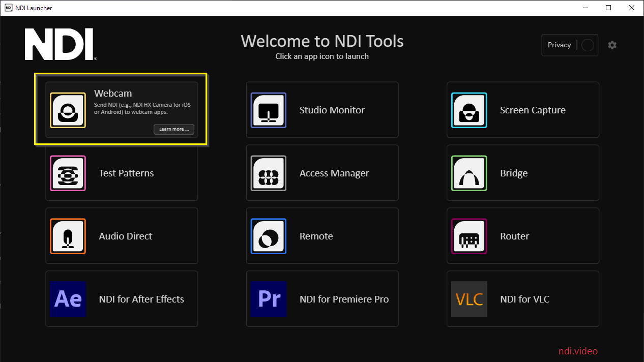Launch the Webcam app icon
This screenshot has width=644, height=362.
coord(68,110)
